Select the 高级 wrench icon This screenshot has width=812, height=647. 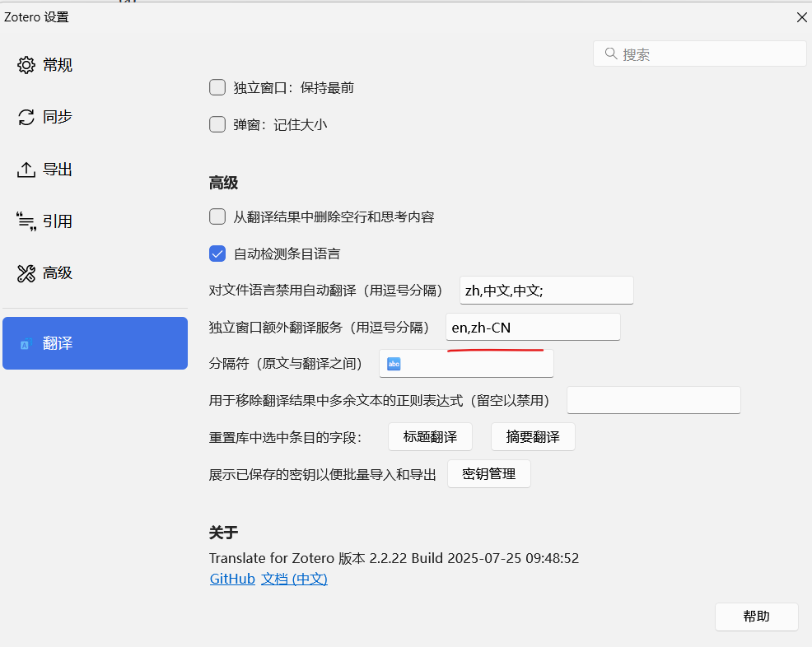[26, 272]
